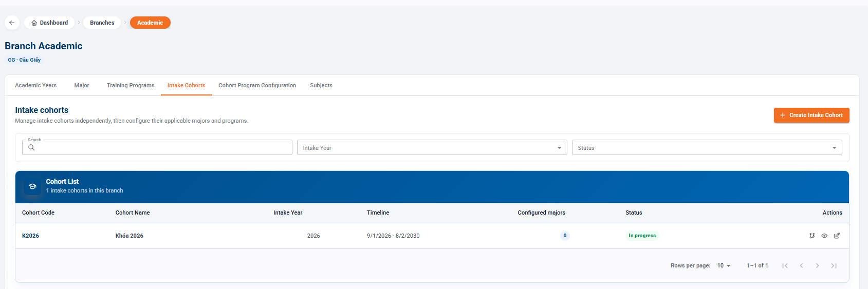Change rows per page from 10
868x289 pixels.
click(x=724, y=265)
